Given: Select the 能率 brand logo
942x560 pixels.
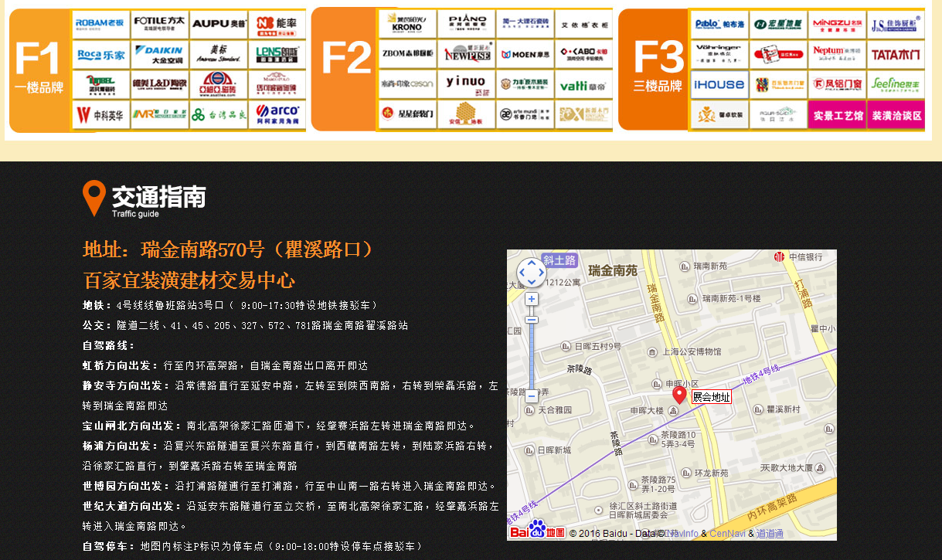Looking at the screenshot, I should (277, 24).
